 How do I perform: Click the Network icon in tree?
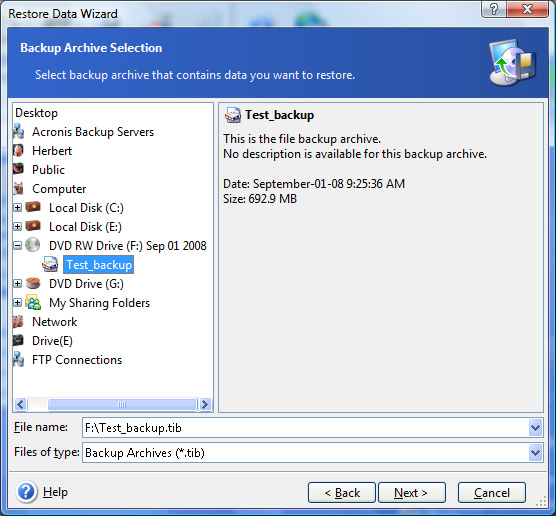click(x=18, y=321)
